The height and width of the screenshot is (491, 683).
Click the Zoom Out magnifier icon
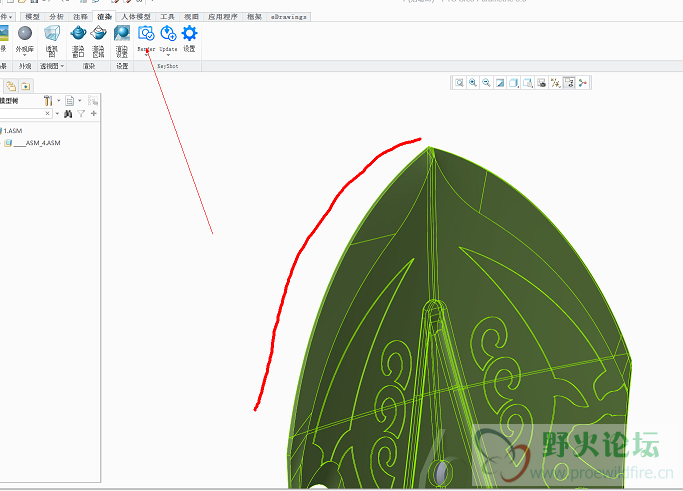click(x=487, y=83)
